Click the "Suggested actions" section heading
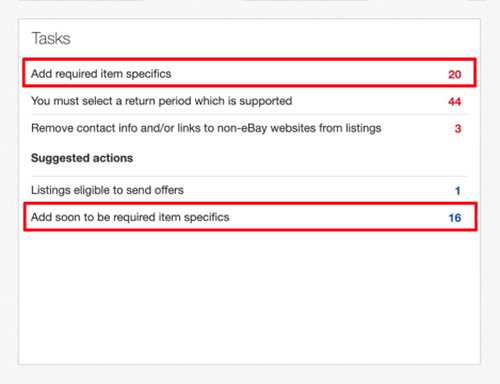 (82, 158)
